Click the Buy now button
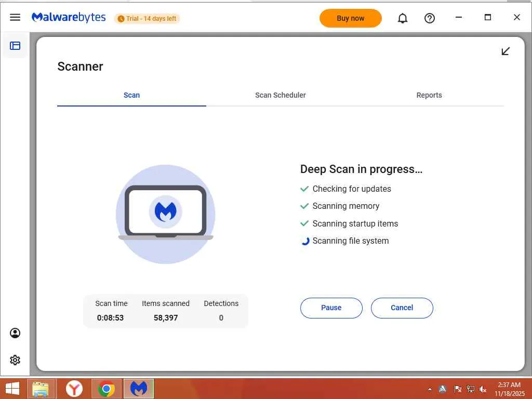Screen dimensions: 532x399 351,18
